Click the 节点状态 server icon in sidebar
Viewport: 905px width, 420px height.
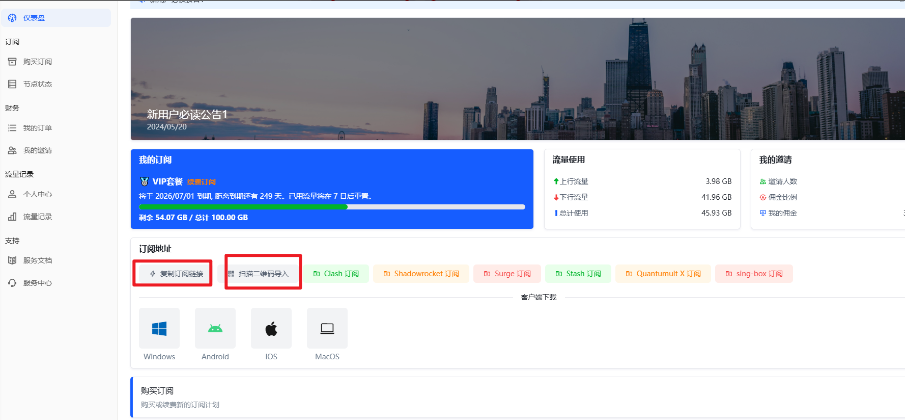pyautogui.click(x=12, y=84)
